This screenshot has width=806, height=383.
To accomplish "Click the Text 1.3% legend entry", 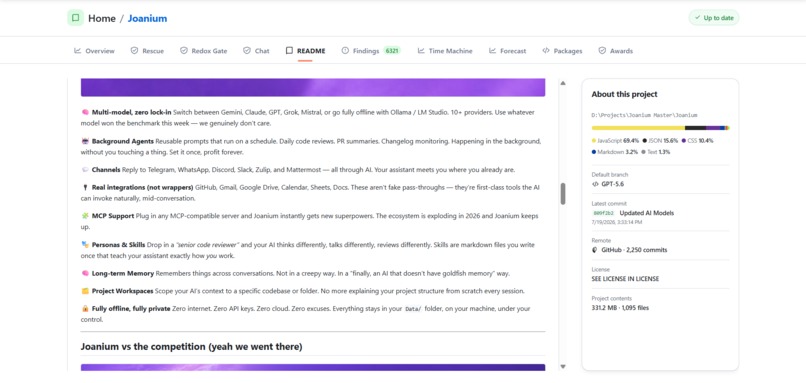I will 656,152.
